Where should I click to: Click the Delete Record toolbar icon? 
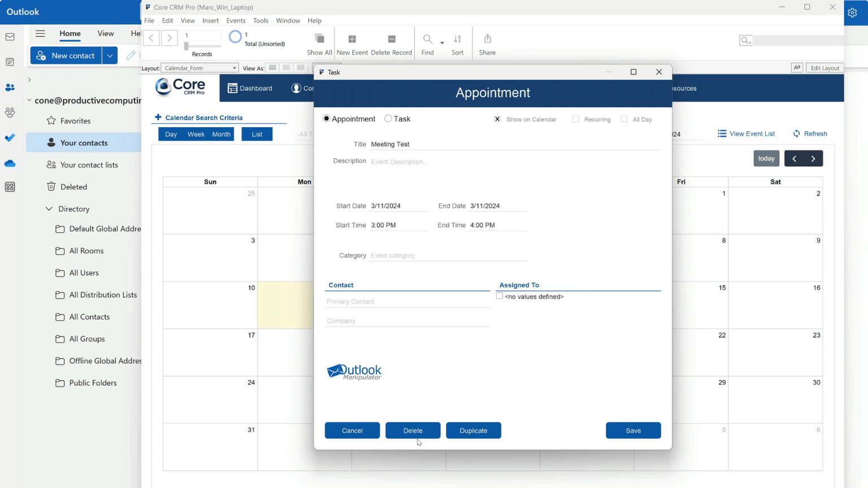coord(391,40)
